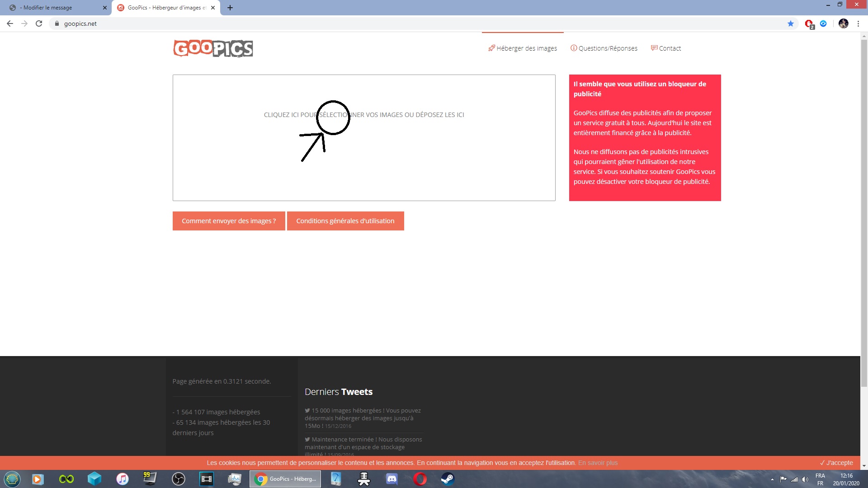Viewport: 868px width, 488px height.
Task: Open the Chrome profile avatar
Action: pos(843,23)
